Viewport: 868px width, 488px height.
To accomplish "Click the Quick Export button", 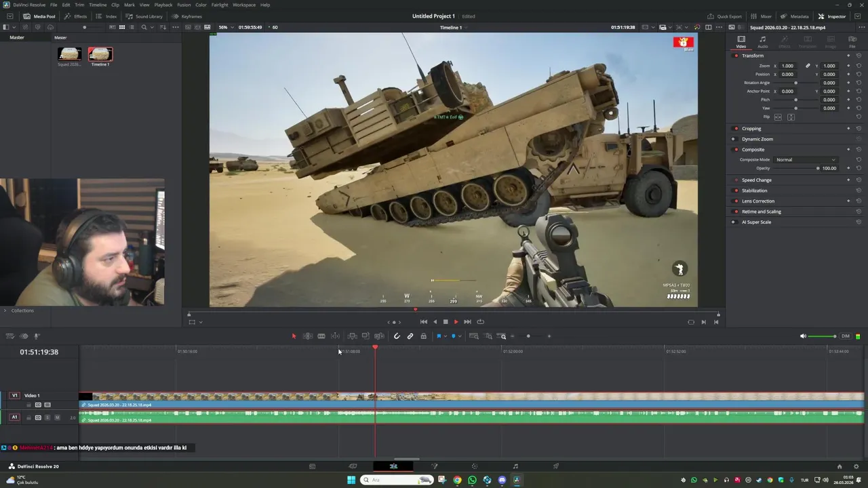I will point(725,16).
